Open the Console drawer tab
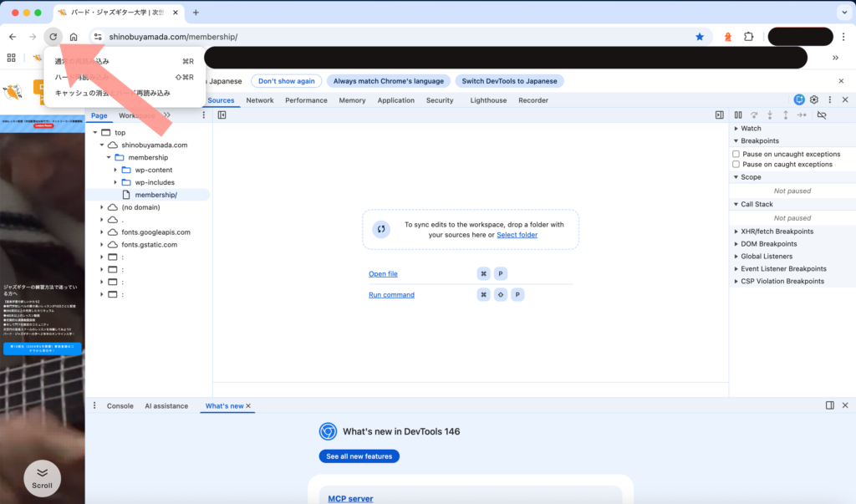The width and height of the screenshot is (856, 504). [x=120, y=406]
